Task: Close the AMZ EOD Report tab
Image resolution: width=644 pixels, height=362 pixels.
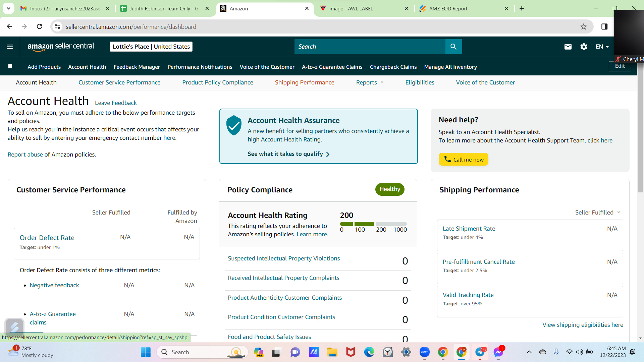Action: pos(506,8)
